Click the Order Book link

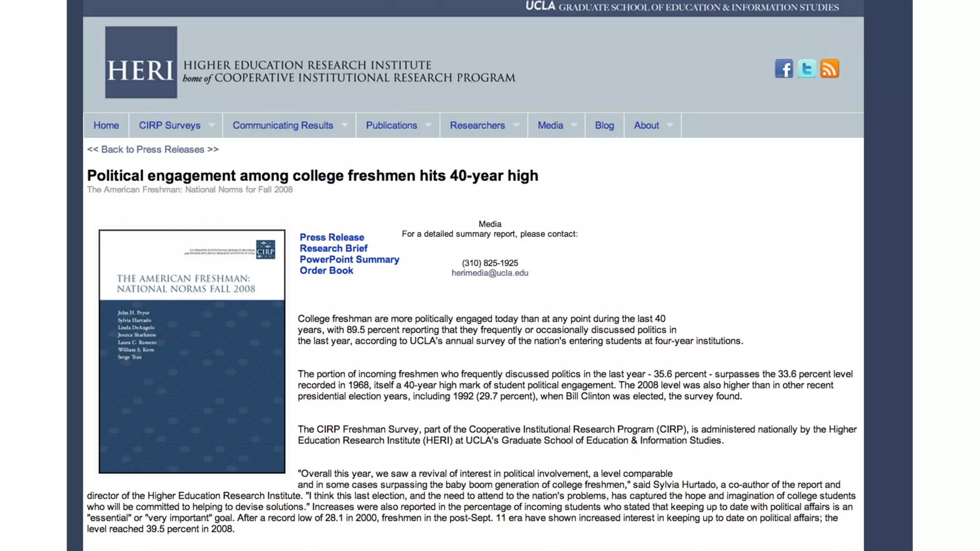pos(326,270)
